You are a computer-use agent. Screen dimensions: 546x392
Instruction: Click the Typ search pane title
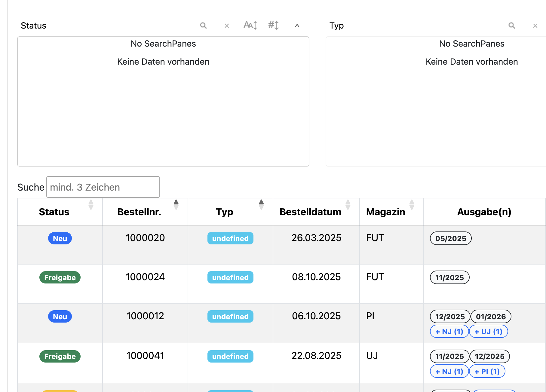pos(336,26)
